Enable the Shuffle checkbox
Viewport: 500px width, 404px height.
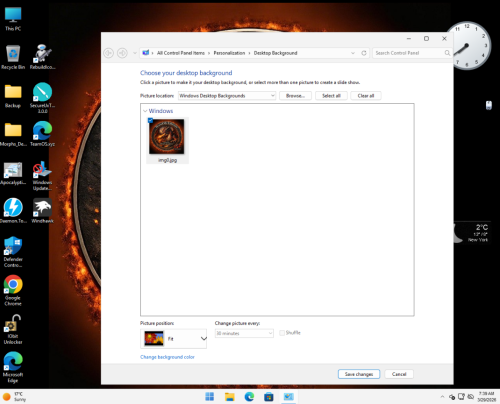click(x=282, y=333)
